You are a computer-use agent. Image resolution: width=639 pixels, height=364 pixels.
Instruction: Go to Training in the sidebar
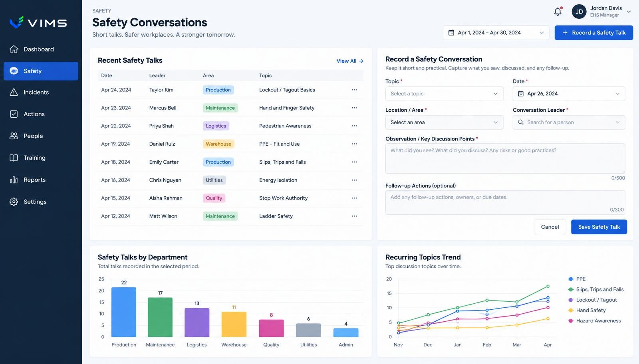coord(41,158)
